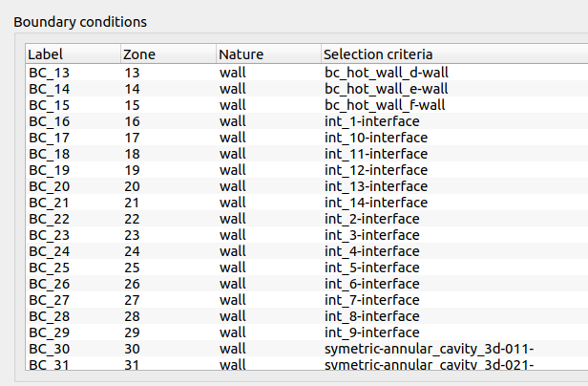Screen dimensions: 588x386
Task: Click symetric-annular_cavity_3d-011- selection criteria
Action: 429,349
